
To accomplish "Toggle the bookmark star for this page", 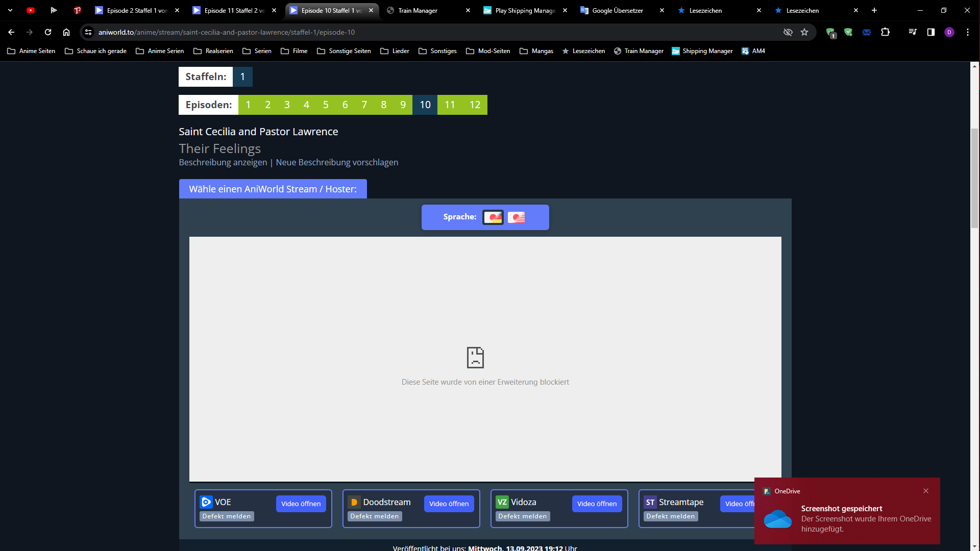I will [805, 32].
